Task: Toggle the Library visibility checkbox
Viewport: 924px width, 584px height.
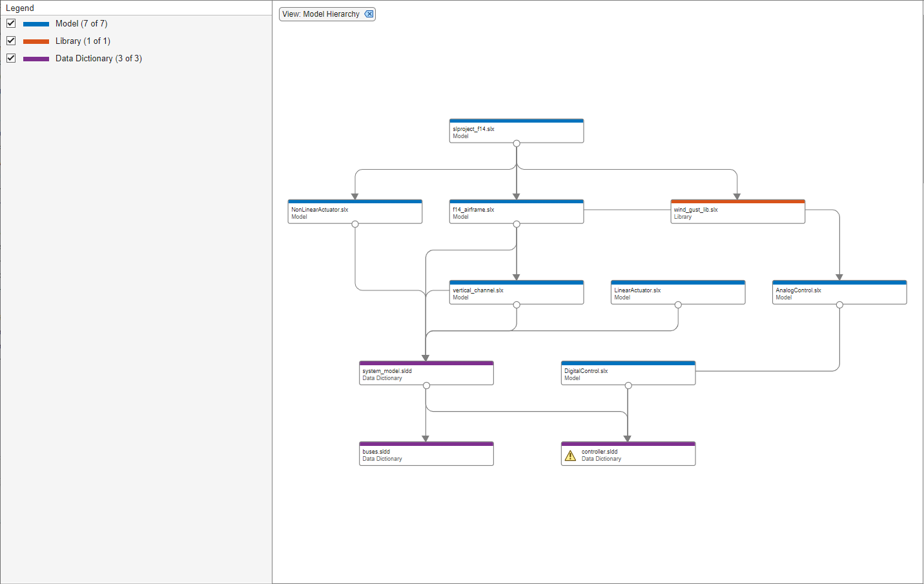Action: 11,41
